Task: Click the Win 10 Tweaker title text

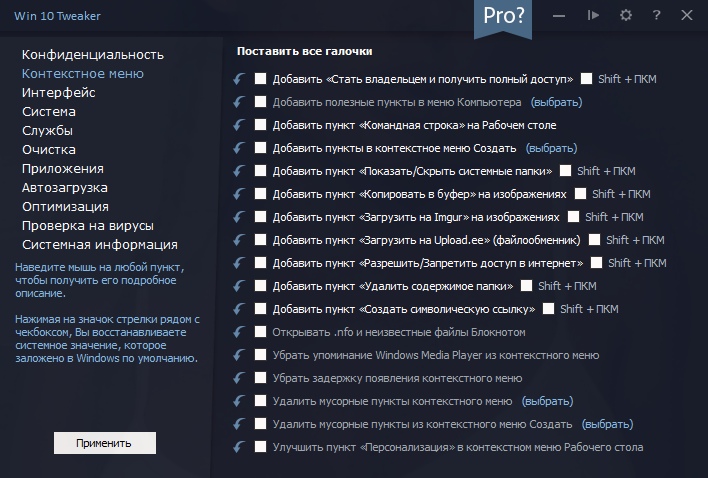Action: [57, 16]
